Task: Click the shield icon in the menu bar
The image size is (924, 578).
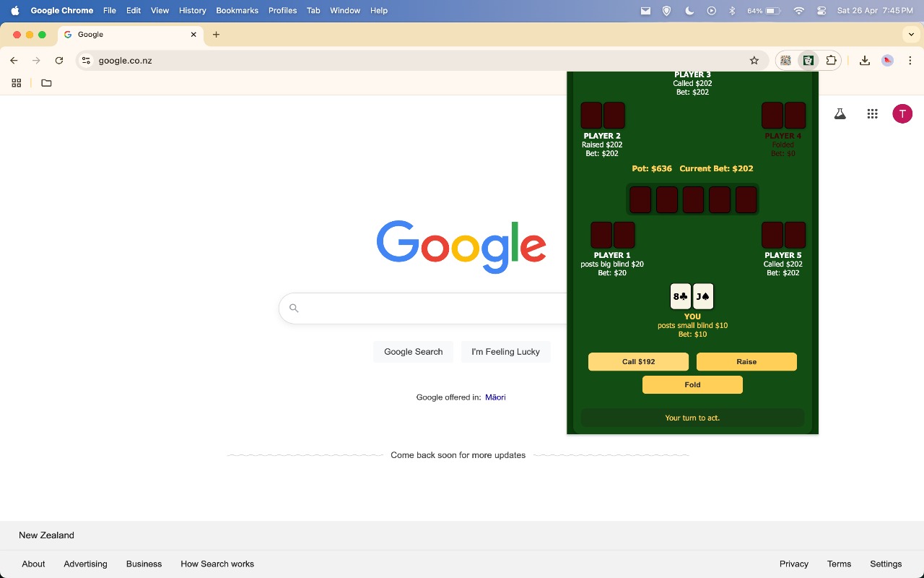Action: [x=667, y=11]
